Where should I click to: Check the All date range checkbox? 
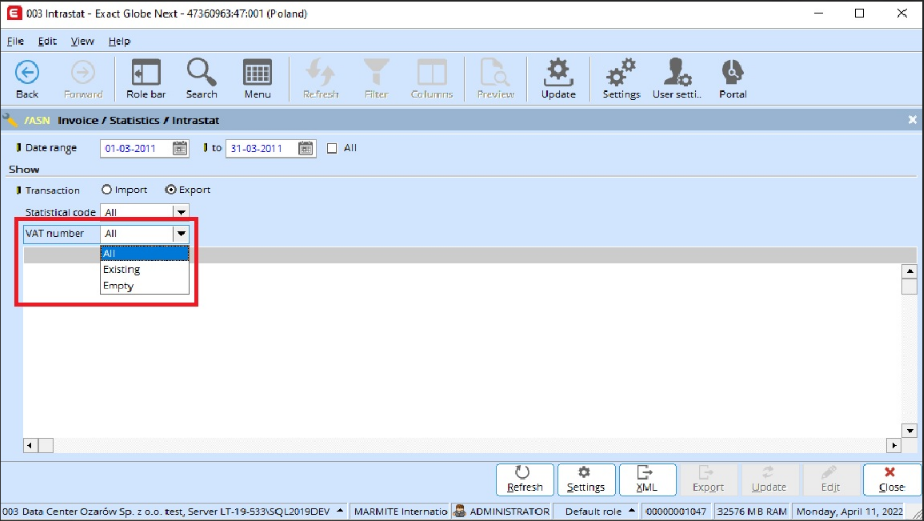point(332,148)
